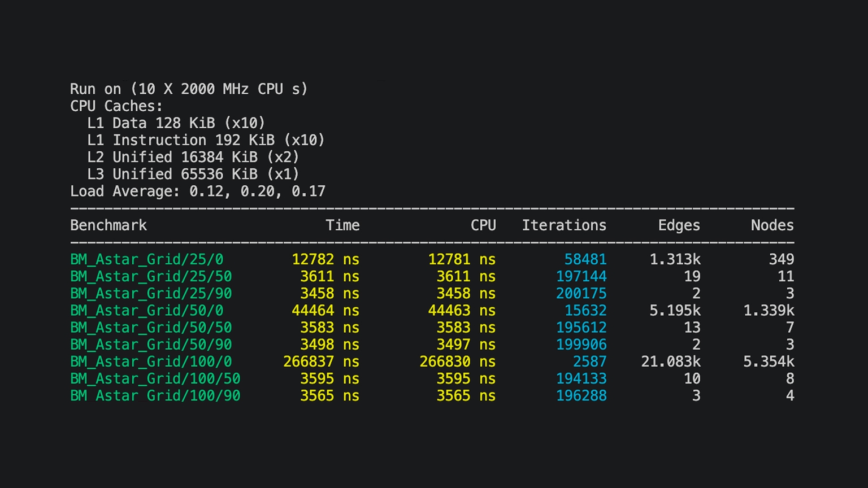The height and width of the screenshot is (488, 868).
Task: Select the 'CPU Caches:' line
Action: pyautogui.click(x=116, y=106)
